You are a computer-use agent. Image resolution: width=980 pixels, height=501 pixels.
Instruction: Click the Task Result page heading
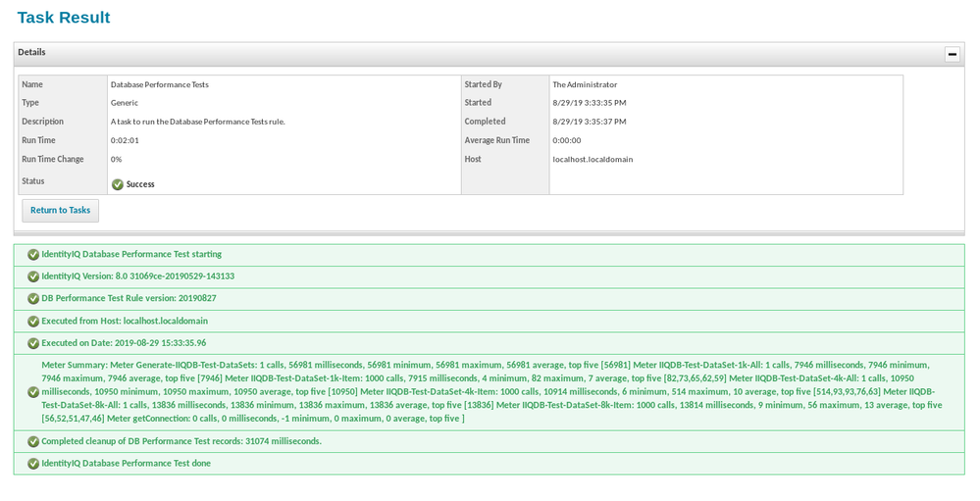(64, 18)
